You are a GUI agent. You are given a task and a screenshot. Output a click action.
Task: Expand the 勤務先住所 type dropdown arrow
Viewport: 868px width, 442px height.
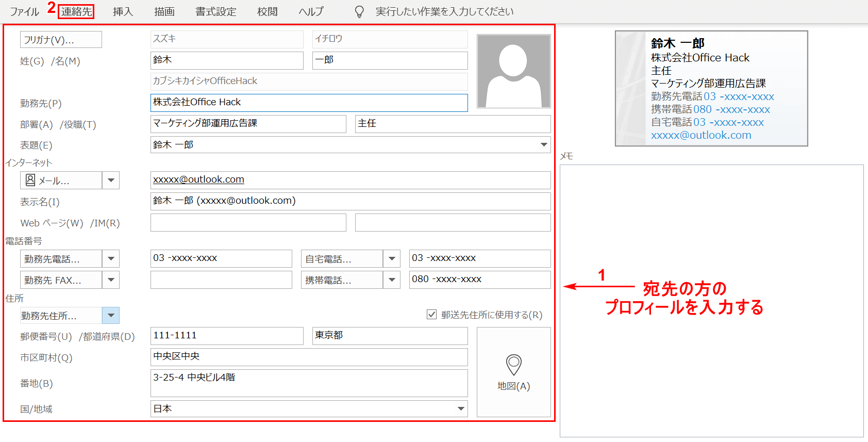111,316
